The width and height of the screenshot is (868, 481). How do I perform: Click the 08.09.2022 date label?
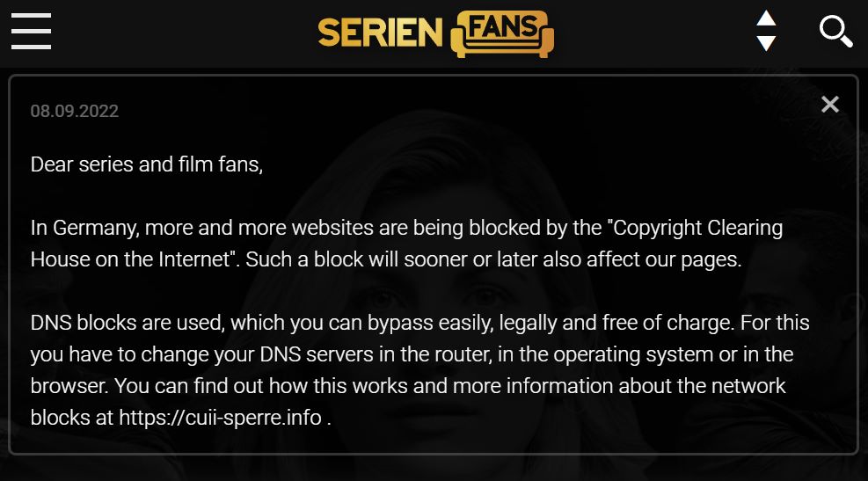[x=74, y=112]
